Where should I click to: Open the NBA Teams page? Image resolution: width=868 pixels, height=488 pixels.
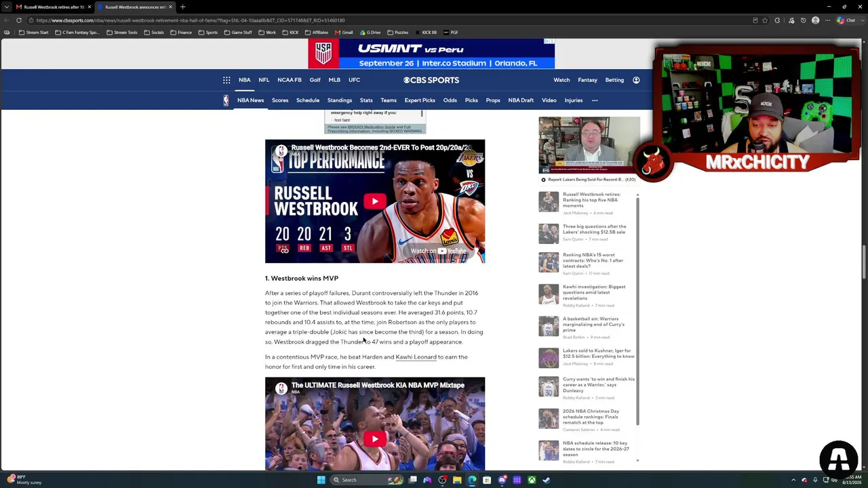389,100
